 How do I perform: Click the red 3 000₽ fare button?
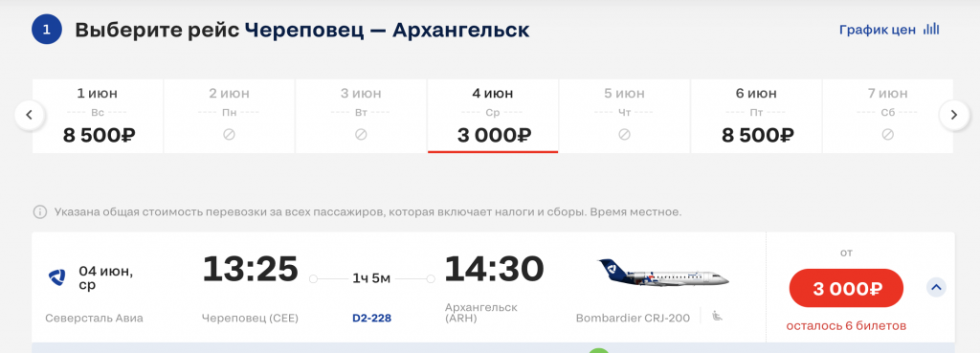(846, 289)
